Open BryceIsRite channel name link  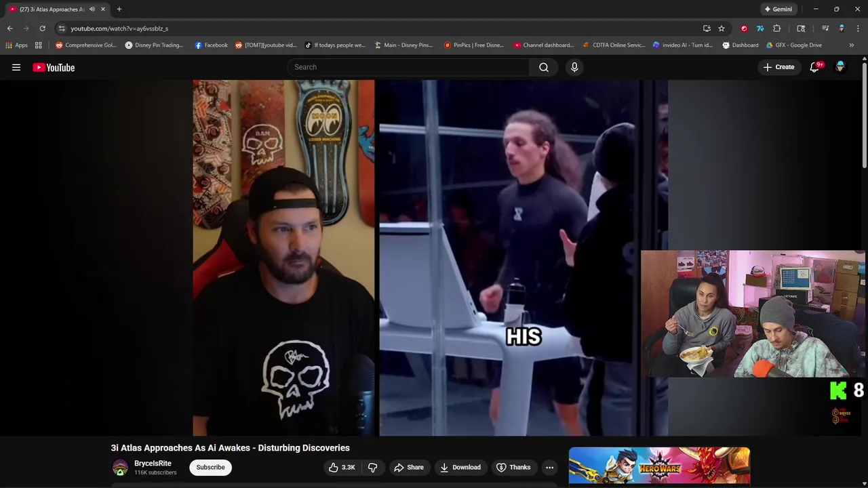[153, 464]
